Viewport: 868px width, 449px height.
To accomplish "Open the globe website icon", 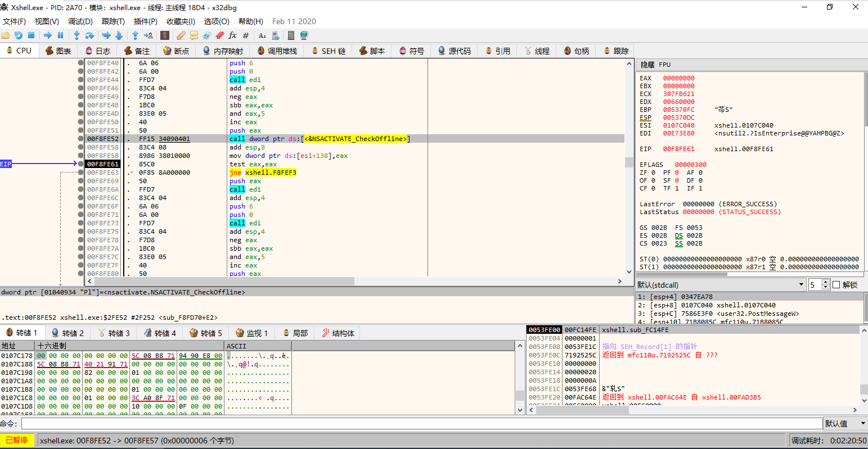I will (x=304, y=35).
